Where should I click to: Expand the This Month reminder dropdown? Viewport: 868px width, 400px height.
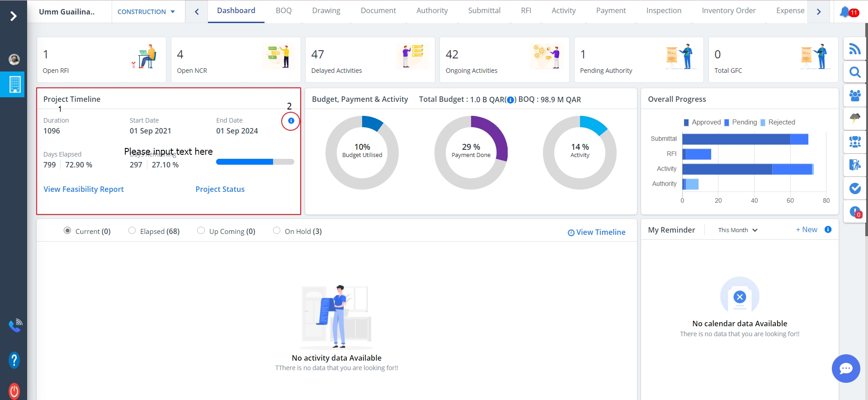[737, 230]
